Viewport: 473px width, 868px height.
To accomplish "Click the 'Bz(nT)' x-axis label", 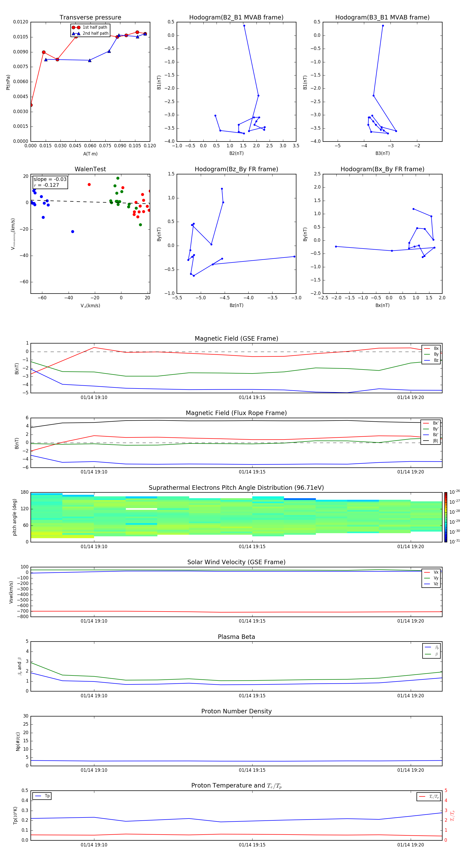I will point(236,305).
